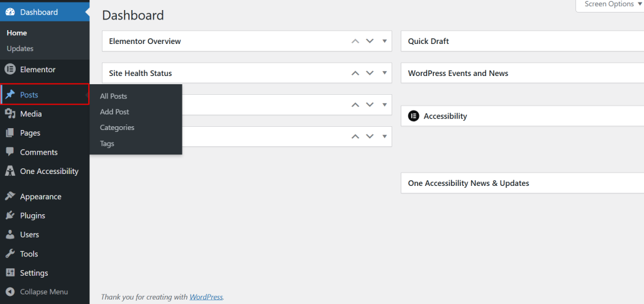Move Site Health Status widget up

[356, 73]
